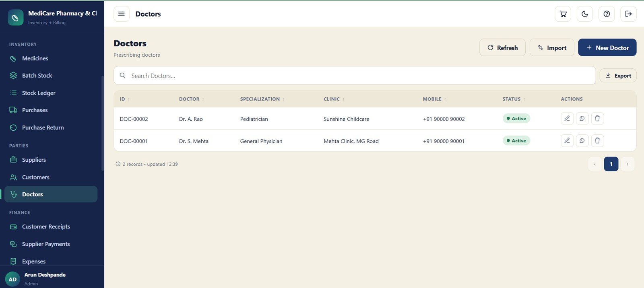Click the Pediatrician specialization cell
Viewport: 644px width, 288px height.
pos(254,119)
